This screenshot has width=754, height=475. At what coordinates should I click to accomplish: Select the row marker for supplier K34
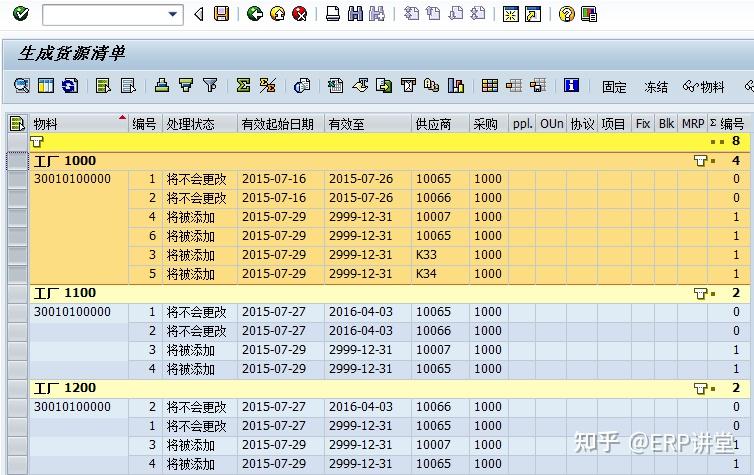[x=18, y=274]
